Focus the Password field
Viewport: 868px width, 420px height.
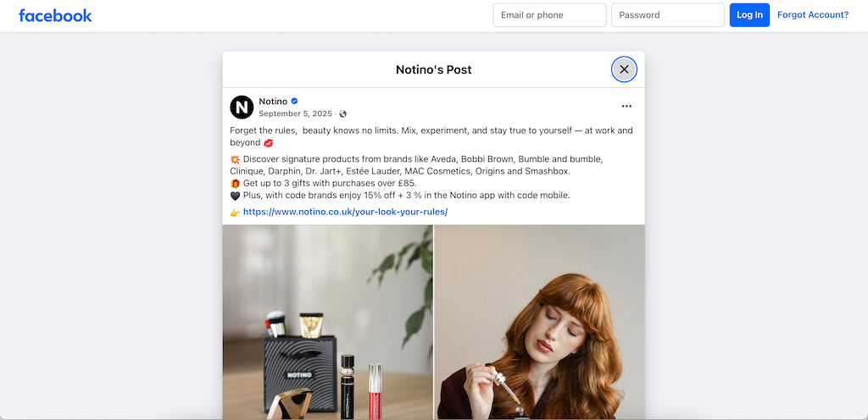point(668,15)
